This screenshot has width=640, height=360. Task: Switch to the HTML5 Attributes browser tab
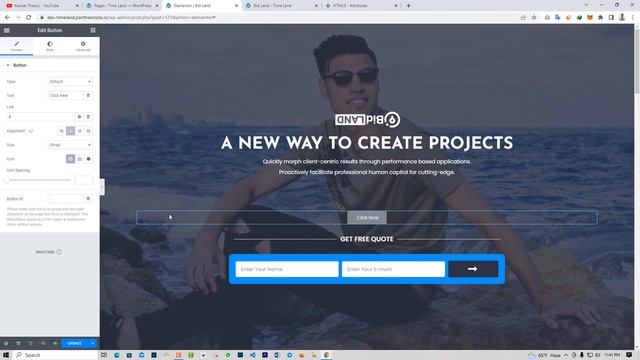click(361, 6)
